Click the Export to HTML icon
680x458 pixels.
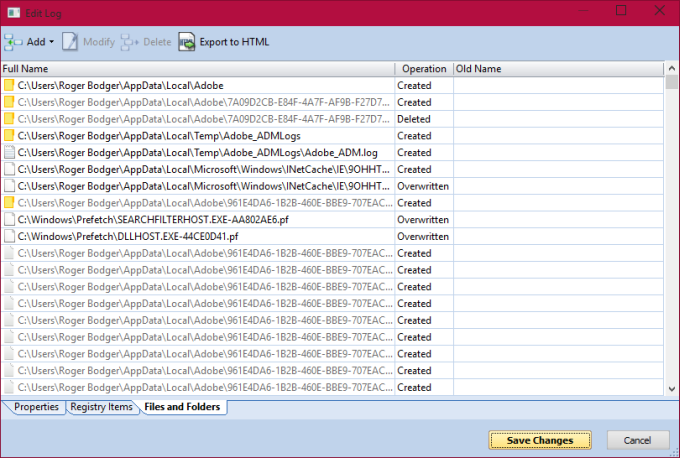[186, 42]
